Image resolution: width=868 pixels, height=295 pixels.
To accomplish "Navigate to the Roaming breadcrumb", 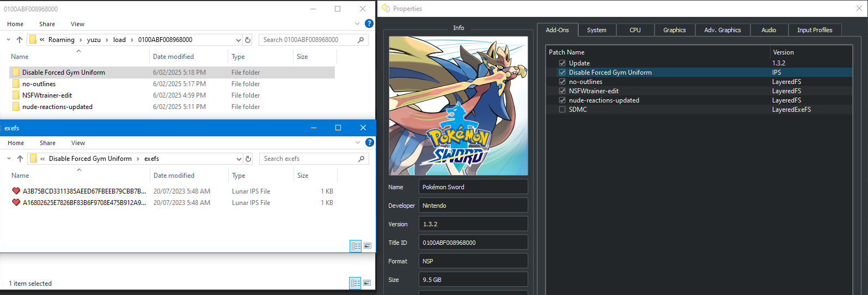I will click(61, 40).
